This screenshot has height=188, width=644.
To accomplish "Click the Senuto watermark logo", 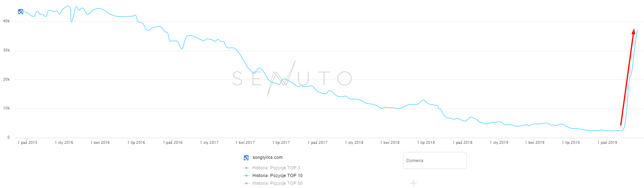I will click(x=292, y=79).
